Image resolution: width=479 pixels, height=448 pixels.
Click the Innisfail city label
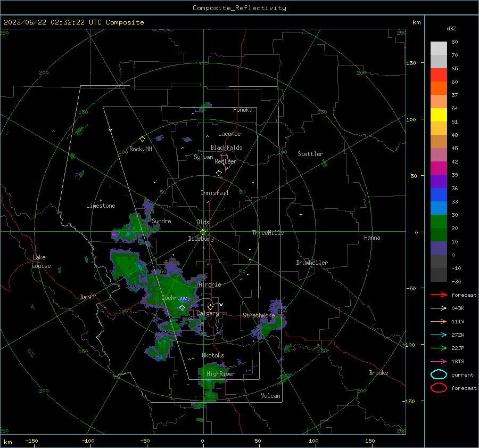214,193
